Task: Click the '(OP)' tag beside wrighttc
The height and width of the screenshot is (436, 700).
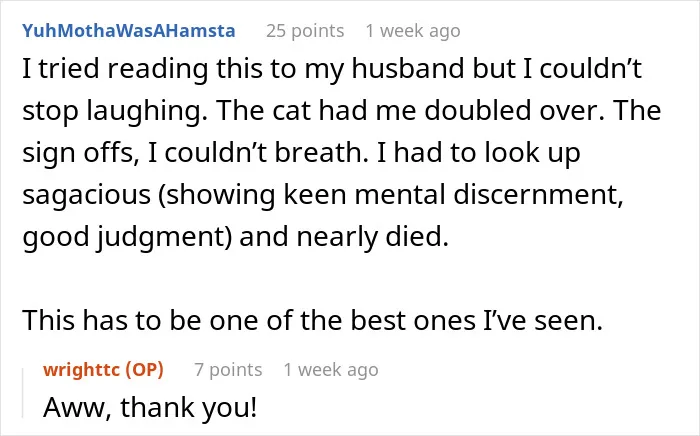Action: 144,370
